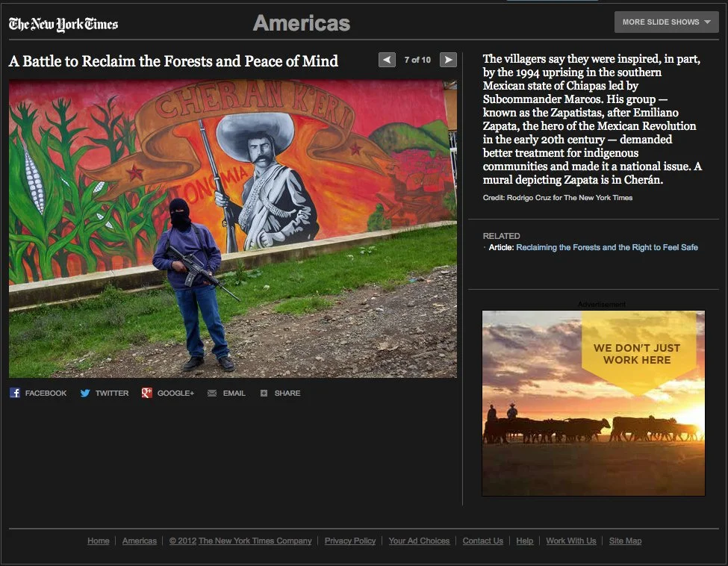728x566 pixels.
Task: Select Home in the footer menu
Action: pyautogui.click(x=98, y=541)
